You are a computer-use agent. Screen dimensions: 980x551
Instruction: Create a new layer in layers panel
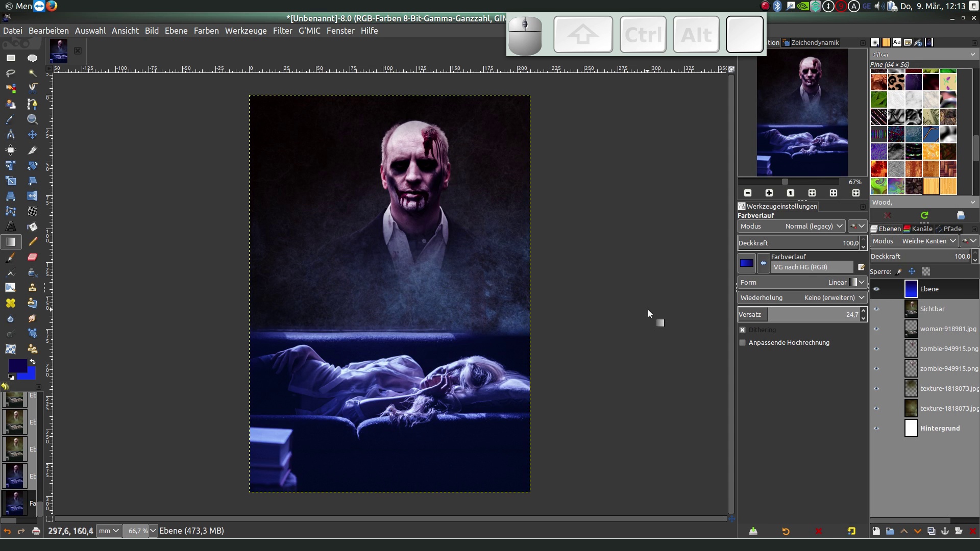click(876, 531)
